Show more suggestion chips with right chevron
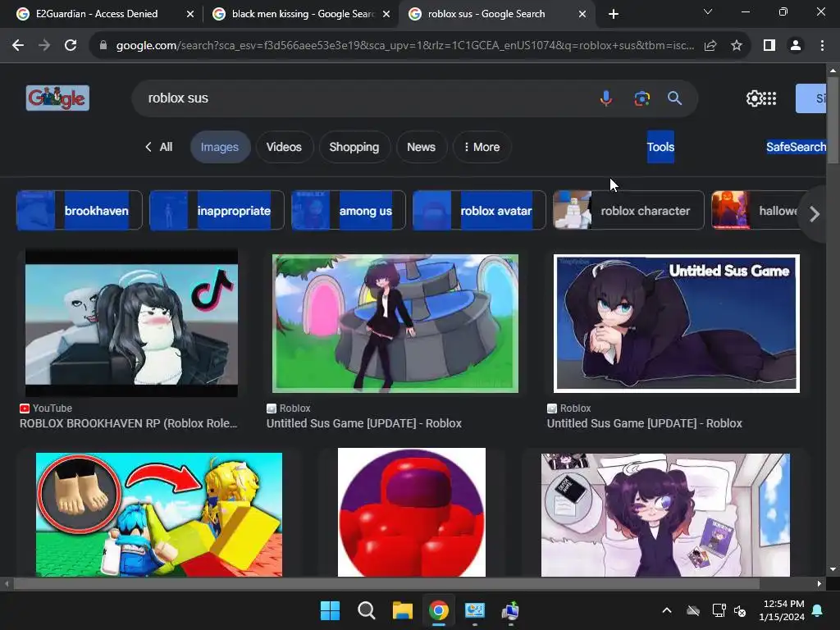The width and height of the screenshot is (840, 630). pyautogui.click(x=815, y=214)
